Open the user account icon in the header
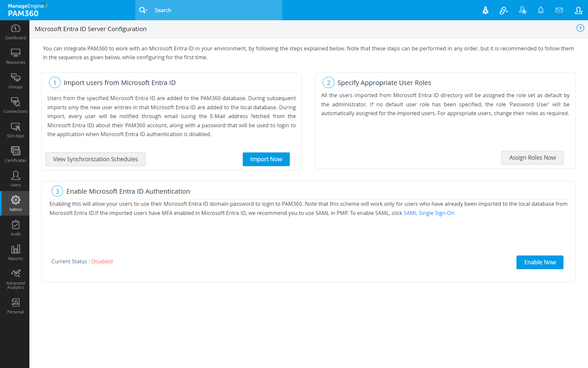Viewport: 588px width, 368px height. pyautogui.click(x=579, y=10)
